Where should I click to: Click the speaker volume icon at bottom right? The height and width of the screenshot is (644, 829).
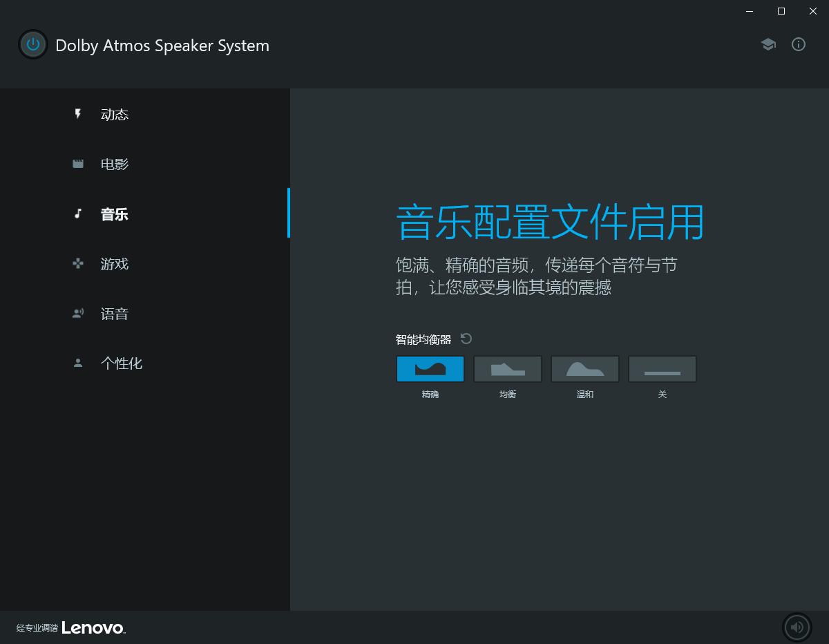pos(797,627)
